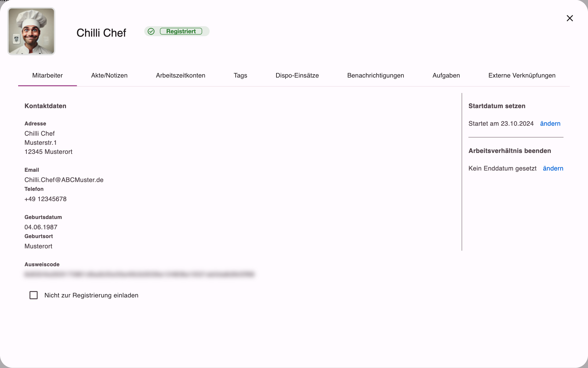Open Chilli Chef's profile photo

31,31
